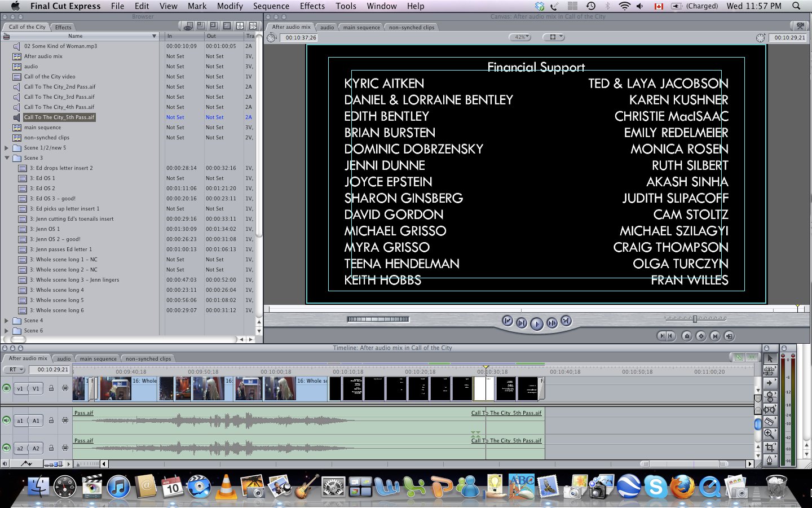
Task: Open the Sequence menu
Action: 271,6
